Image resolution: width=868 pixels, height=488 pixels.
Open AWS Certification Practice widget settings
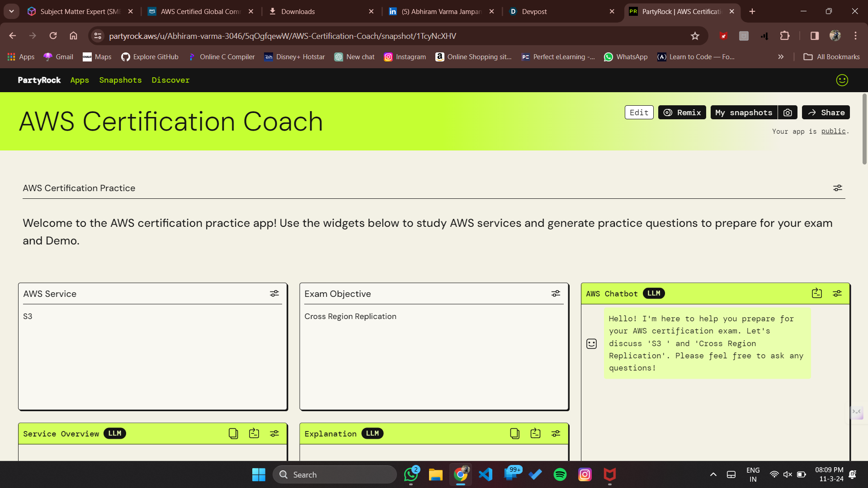pos(837,188)
